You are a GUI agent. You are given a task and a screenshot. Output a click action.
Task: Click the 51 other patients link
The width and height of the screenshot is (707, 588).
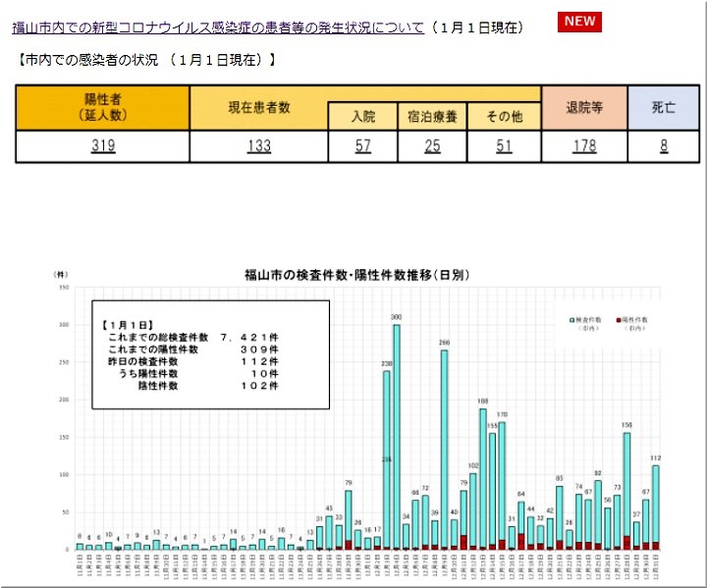[505, 146]
